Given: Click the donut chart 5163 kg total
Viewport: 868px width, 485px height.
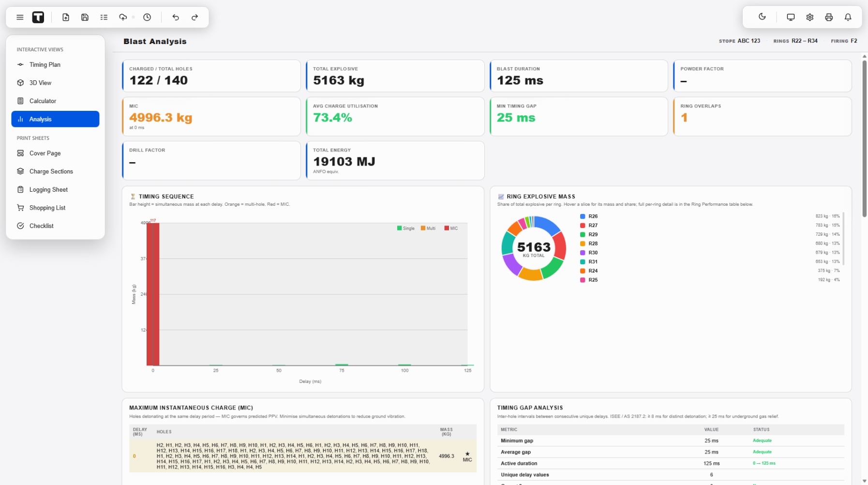Looking at the screenshot, I should pyautogui.click(x=534, y=248).
